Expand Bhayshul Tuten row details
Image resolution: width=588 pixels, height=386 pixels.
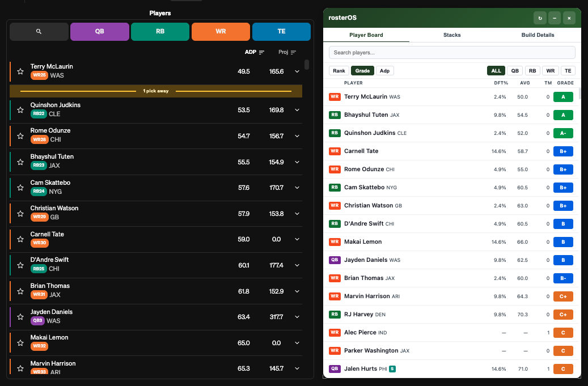tap(297, 162)
